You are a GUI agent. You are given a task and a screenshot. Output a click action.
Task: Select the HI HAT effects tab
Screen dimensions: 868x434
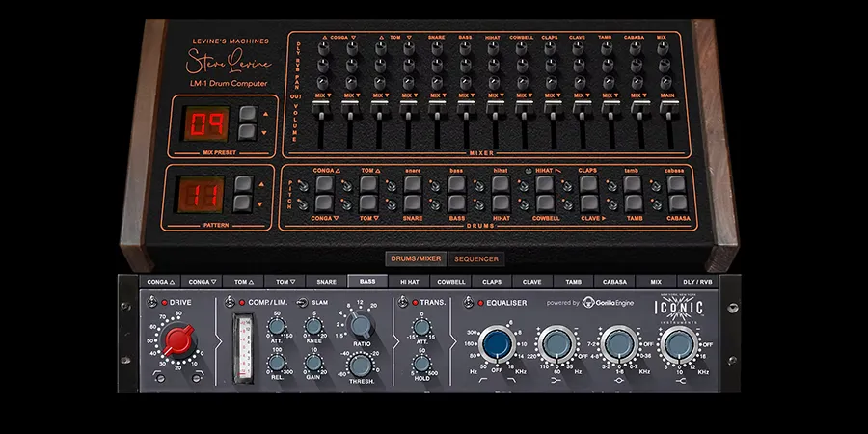[409, 282]
